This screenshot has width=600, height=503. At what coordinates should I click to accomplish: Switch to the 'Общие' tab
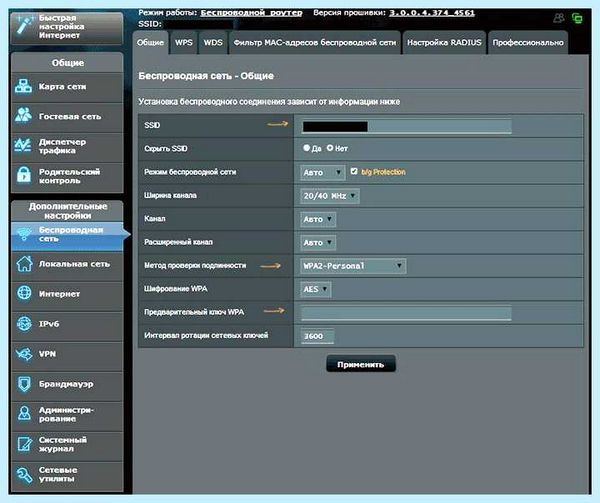pos(150,42)
